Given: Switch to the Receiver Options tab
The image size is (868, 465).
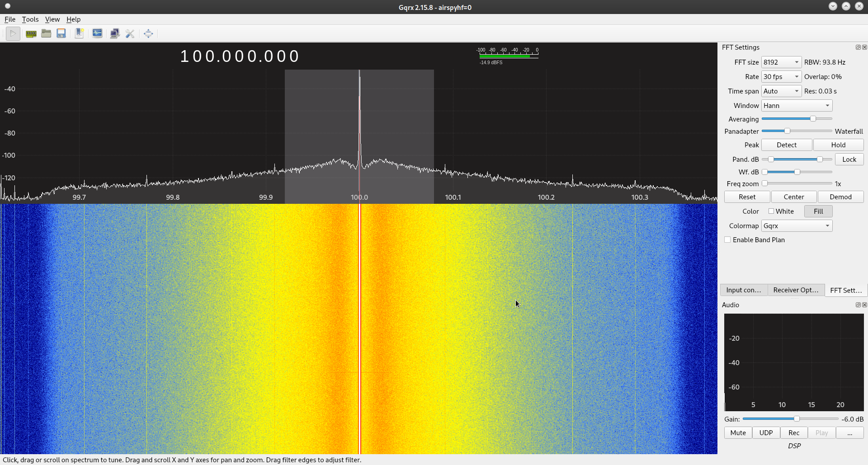Looking at the screenshot, I should (x=796, y=290).
